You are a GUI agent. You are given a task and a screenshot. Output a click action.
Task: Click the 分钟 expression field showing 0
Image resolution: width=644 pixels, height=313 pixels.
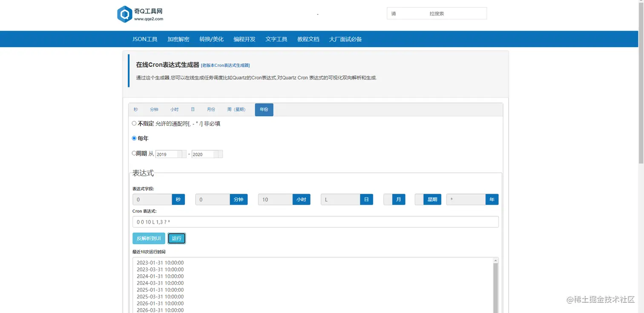pyautogui.click(x=213, y=199)
